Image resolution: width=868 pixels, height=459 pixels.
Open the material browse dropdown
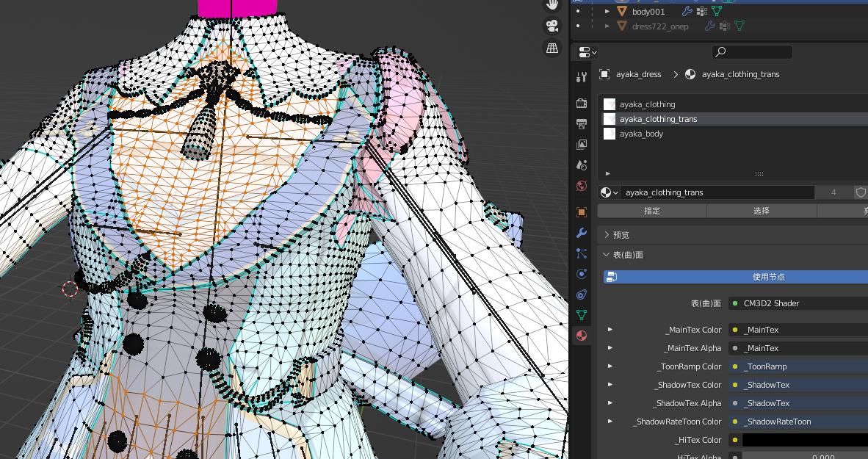click(608, 192)
